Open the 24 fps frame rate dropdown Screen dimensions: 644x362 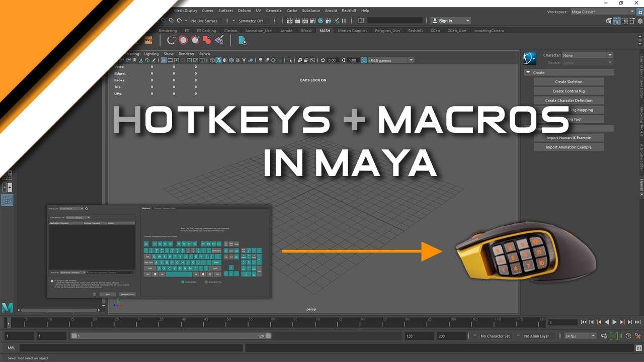point(580,336)
